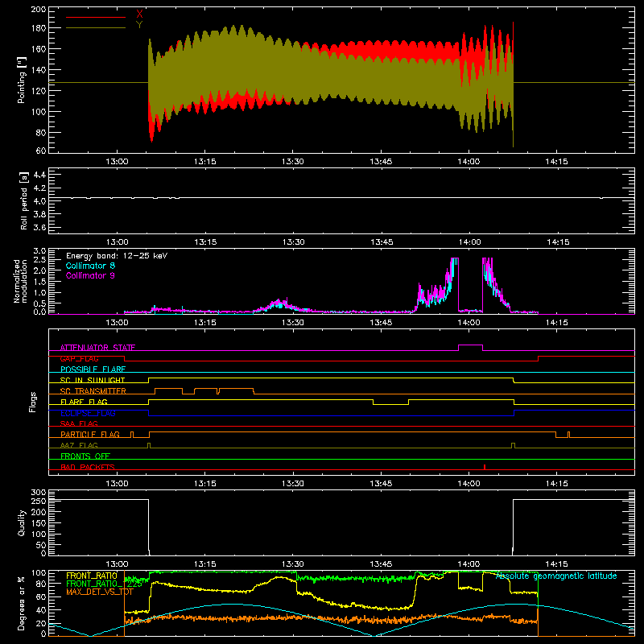
Task: Click the attenuator state raised step near 14:00
Action: [470, 345]
